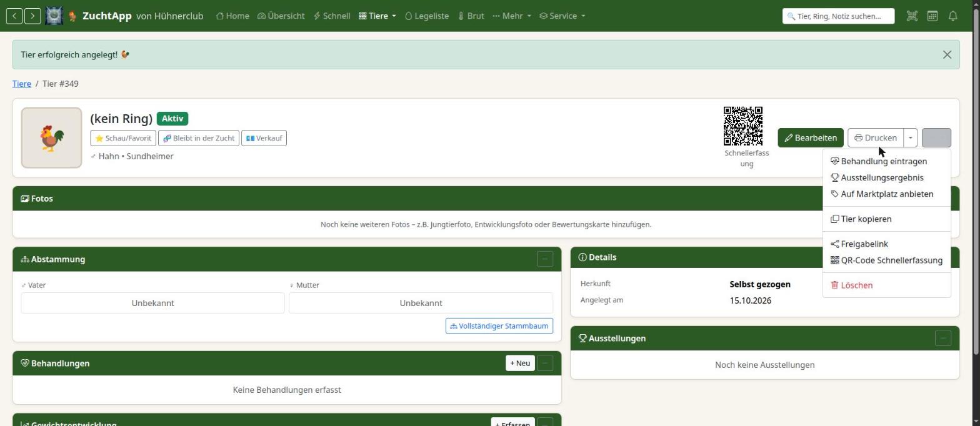Go forward with the right arrow button
This screenshot has height=426, width=980.
pos(32,16)
